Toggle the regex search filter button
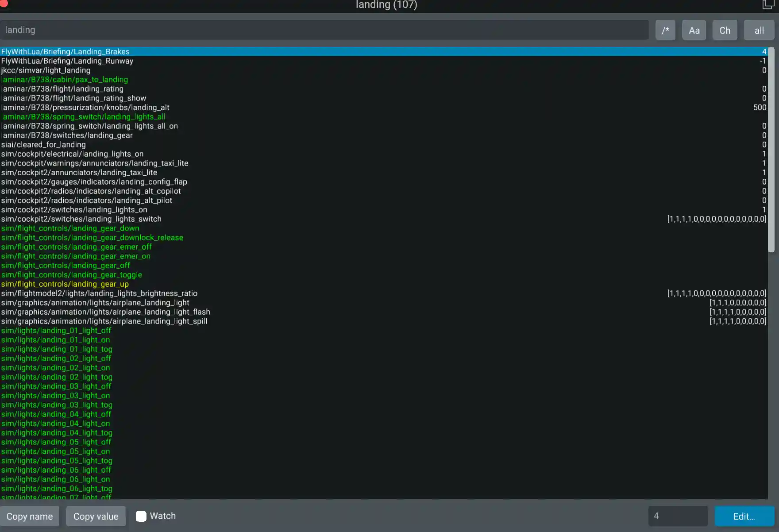This screenshot has width=779, height=532. point(665,30)
